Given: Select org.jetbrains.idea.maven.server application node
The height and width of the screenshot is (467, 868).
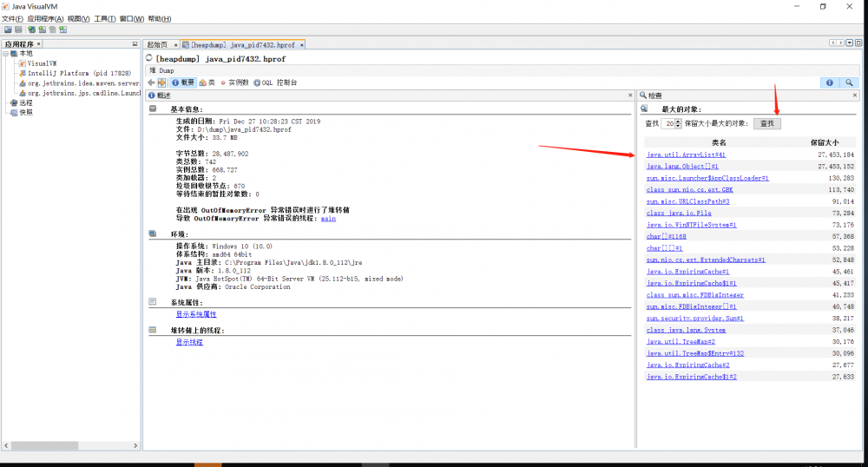Looking at the screenshot, I should pos(80,83).
